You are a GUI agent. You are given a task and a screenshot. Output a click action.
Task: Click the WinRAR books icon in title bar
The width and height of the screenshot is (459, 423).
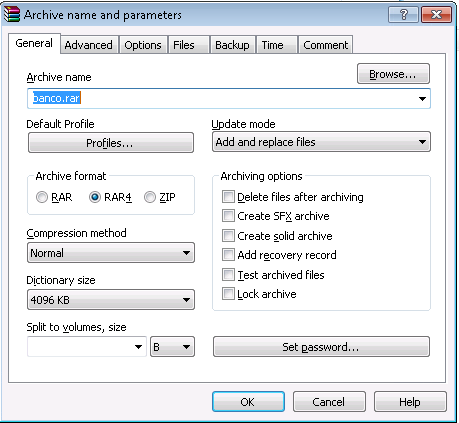(x=12, y=14)
